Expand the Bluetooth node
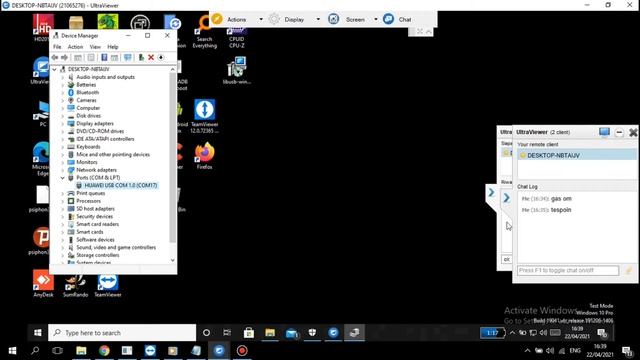The image size is (640, 360). click(x=63, y=93)
